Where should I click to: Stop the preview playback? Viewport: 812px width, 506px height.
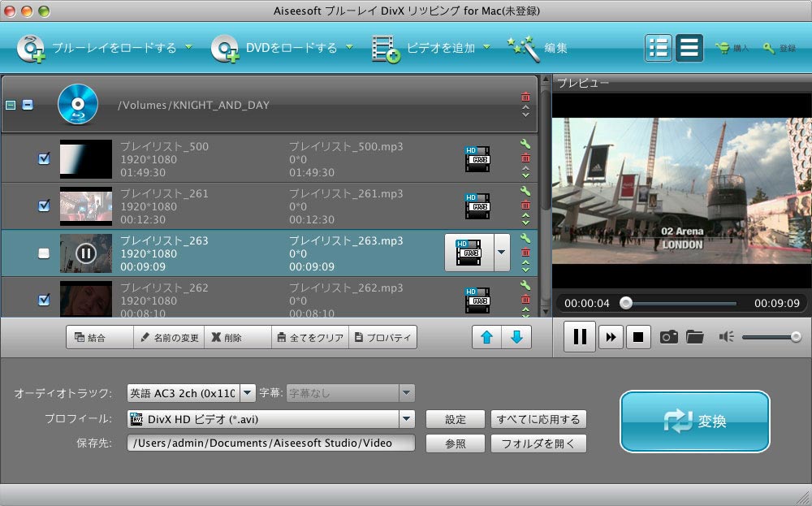(638, 337)
